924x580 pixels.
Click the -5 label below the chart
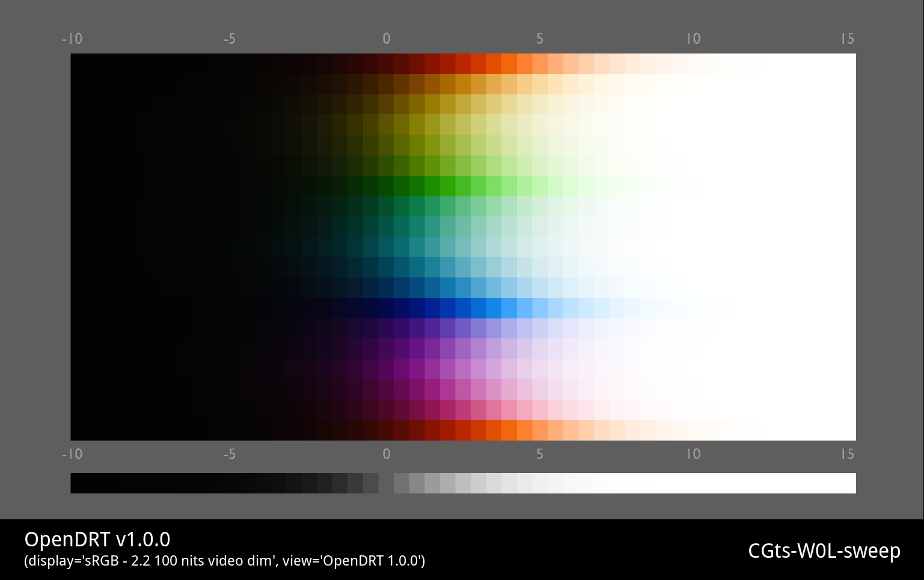[x=229, y=454]
